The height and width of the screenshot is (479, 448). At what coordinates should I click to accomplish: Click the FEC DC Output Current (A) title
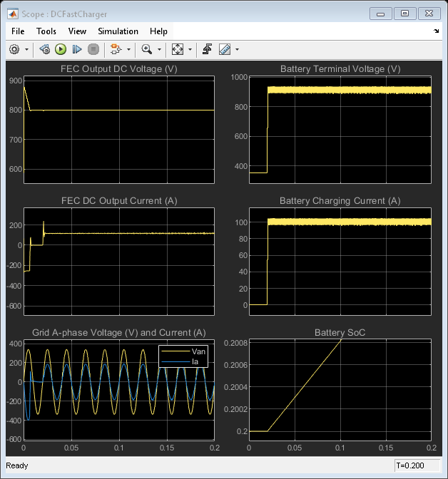point(119,201)
